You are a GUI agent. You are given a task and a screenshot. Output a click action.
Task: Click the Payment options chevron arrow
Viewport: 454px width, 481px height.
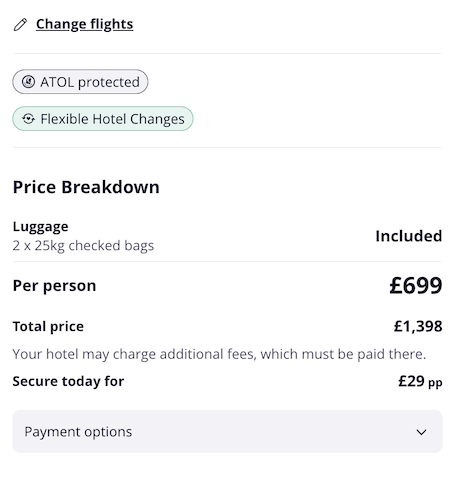pos(421,432)
